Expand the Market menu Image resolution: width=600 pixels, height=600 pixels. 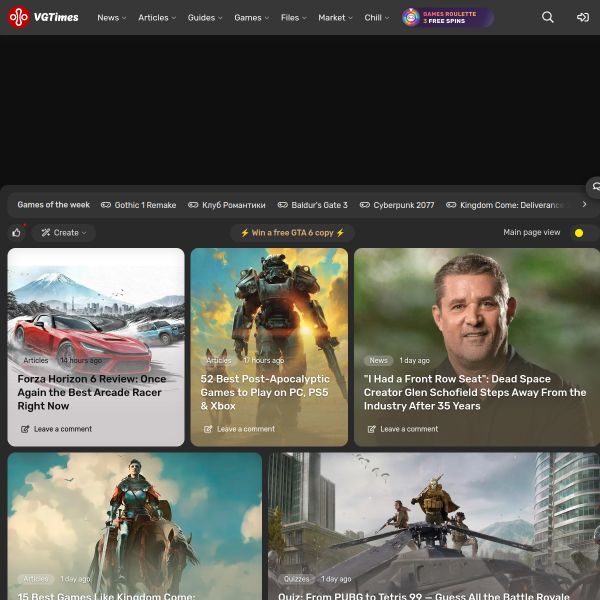pos(336,18)
